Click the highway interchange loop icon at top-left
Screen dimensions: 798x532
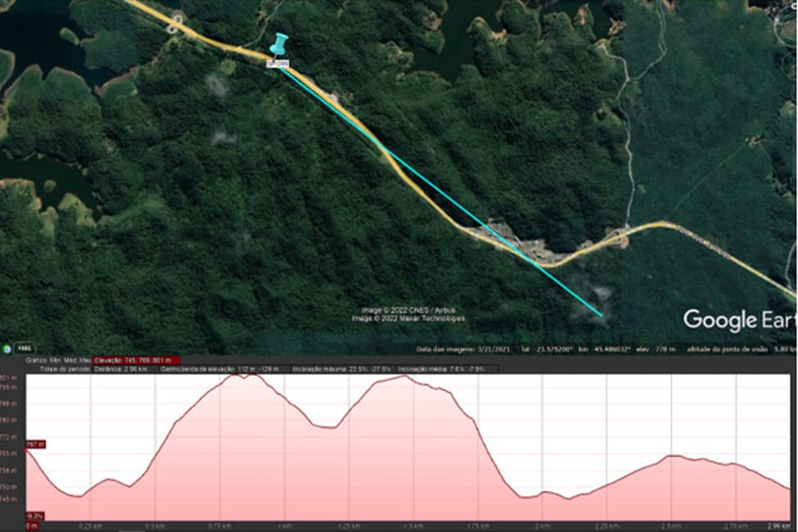coord(176,24)
